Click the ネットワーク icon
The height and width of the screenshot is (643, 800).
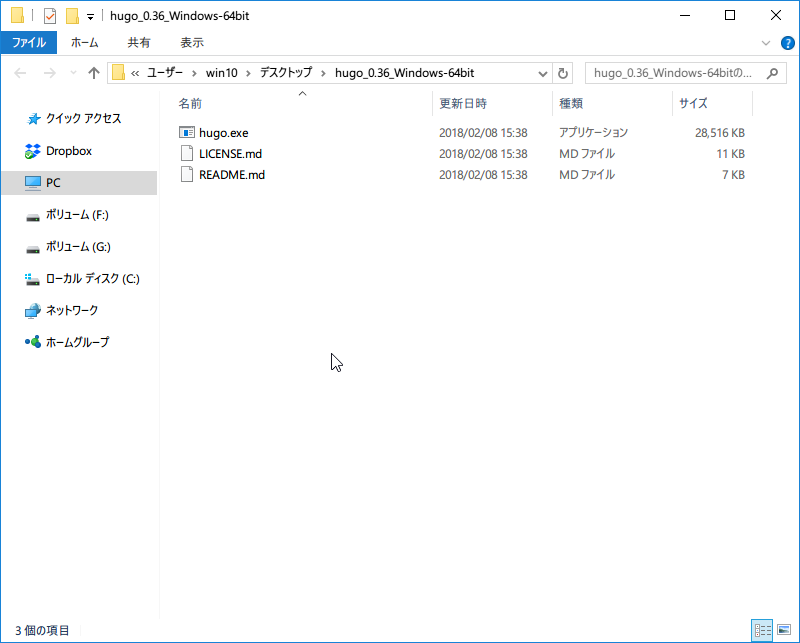(33, 311)
